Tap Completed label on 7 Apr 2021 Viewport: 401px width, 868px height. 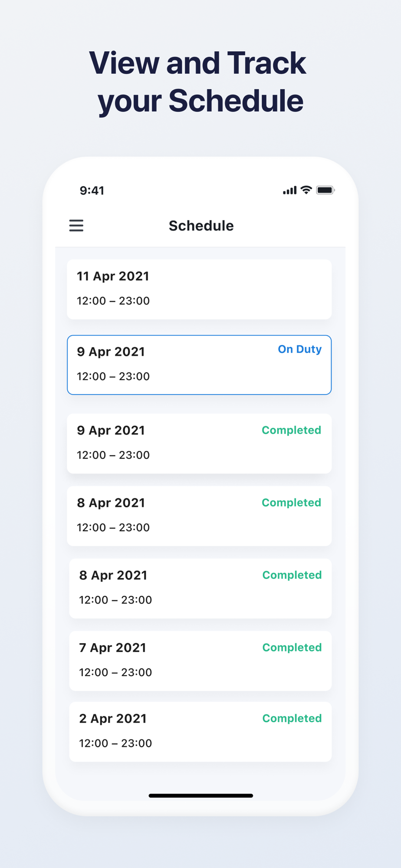292,648
